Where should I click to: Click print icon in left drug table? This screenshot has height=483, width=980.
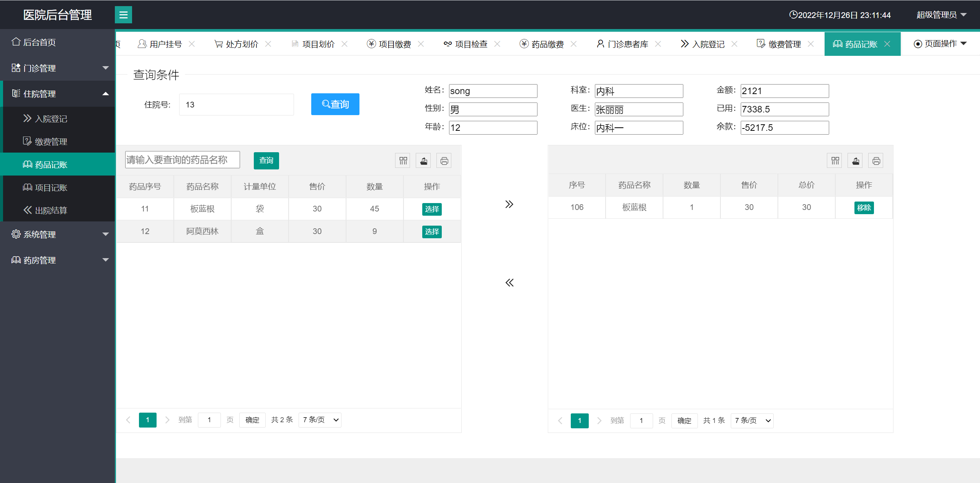(444, 161)
